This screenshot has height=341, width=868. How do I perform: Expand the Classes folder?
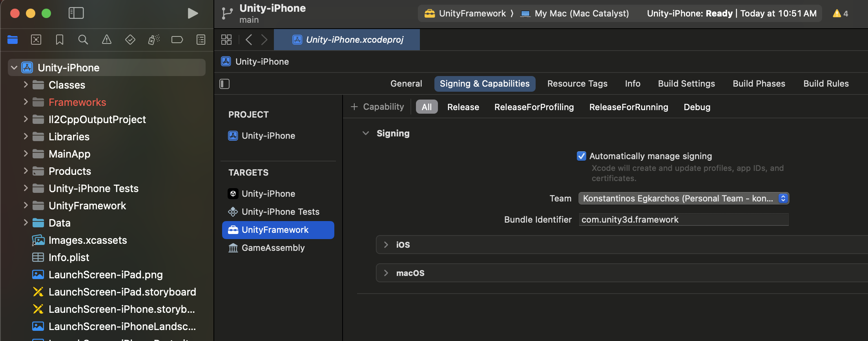pyautogui.click(x=26, y=85)
